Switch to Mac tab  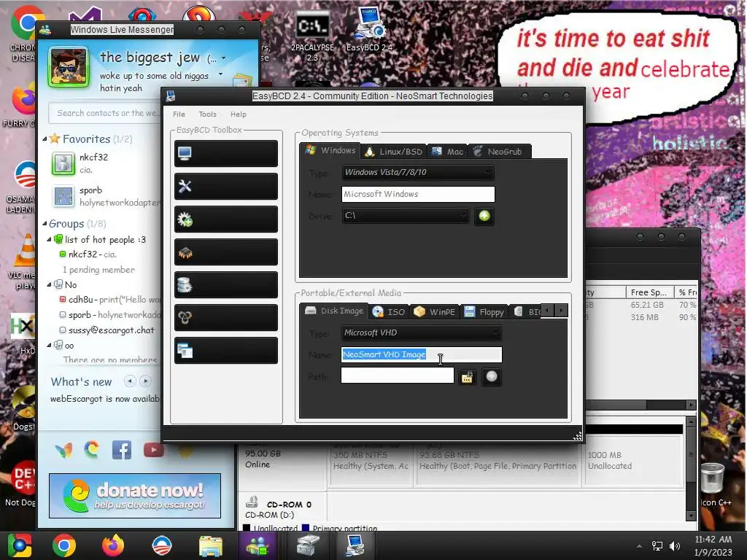point(448,152)
